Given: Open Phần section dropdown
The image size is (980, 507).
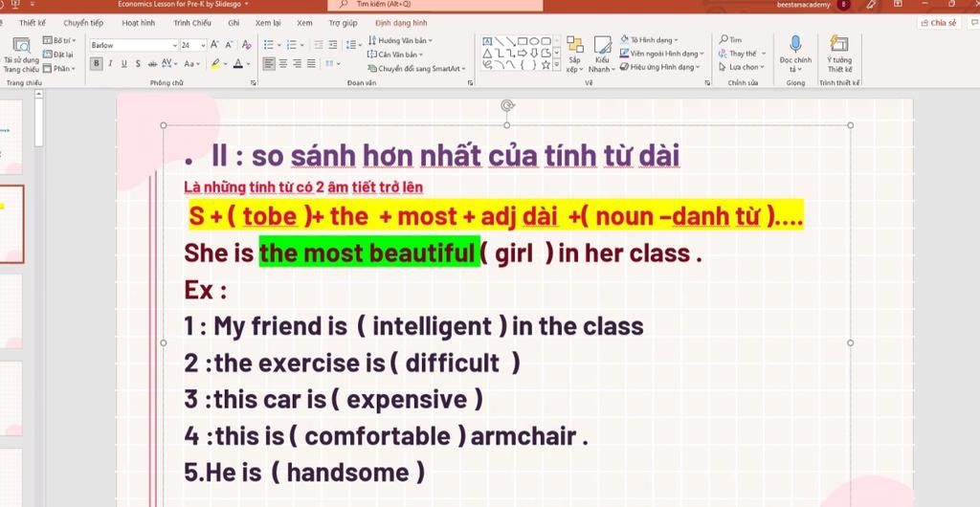Looking at the screenshot, I should (x=58, y=69).
